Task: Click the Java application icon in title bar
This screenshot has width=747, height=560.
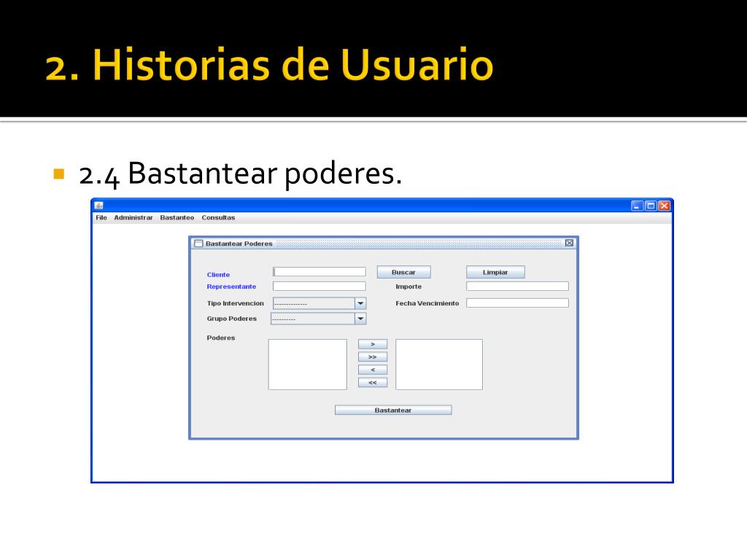Action: point(98,206)
